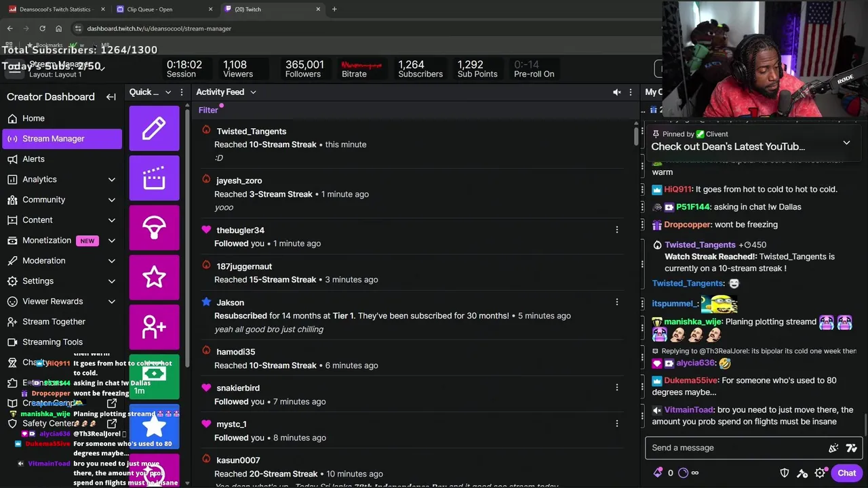The width and height of the screenshot is (868, 488).
Task: Collapse the Creator Dashboard sidebar arrow
Action: [x=111, y=97]
